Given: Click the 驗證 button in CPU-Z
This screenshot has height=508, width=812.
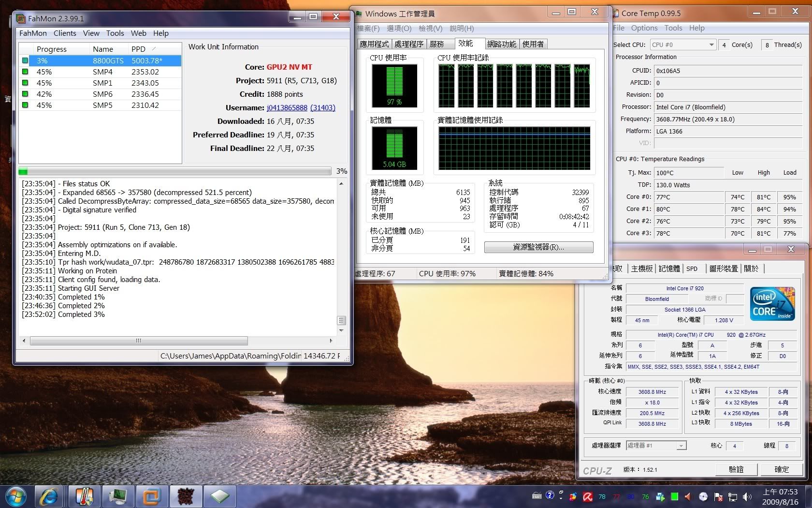Looking at the screenshot, I should 736,469.
